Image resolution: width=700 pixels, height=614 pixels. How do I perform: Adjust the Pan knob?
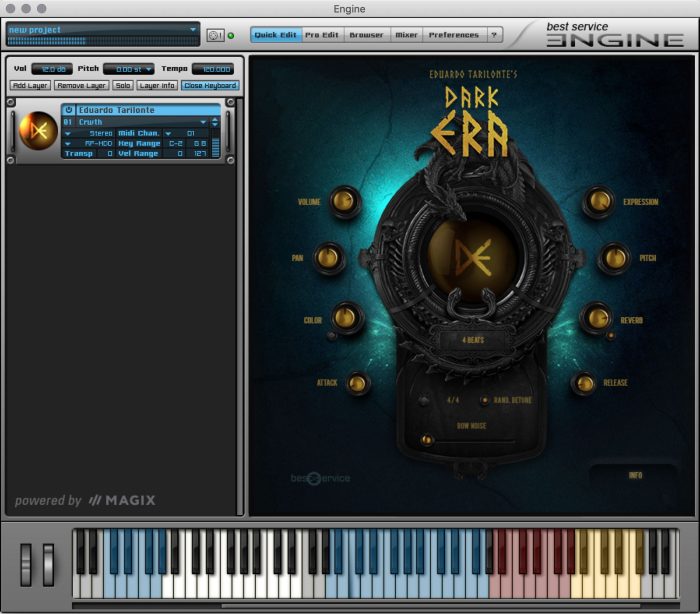[x=328, y=258]
